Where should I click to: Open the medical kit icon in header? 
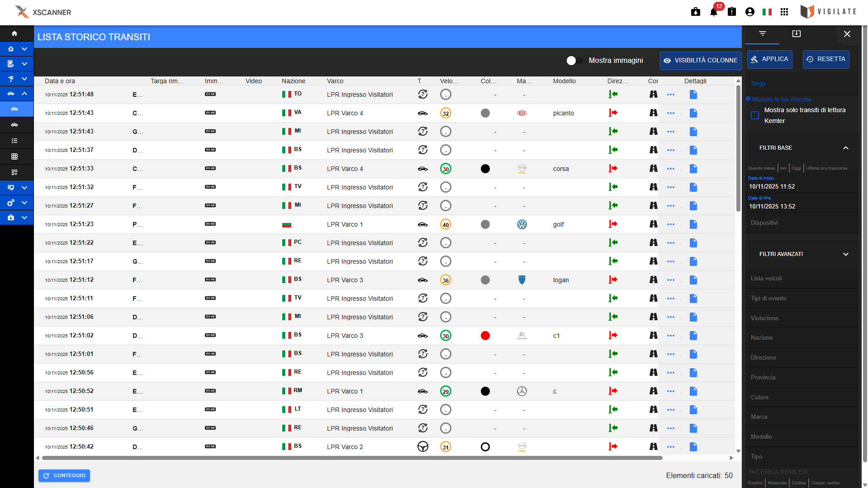pyautogui.click(x=696, y=12)
